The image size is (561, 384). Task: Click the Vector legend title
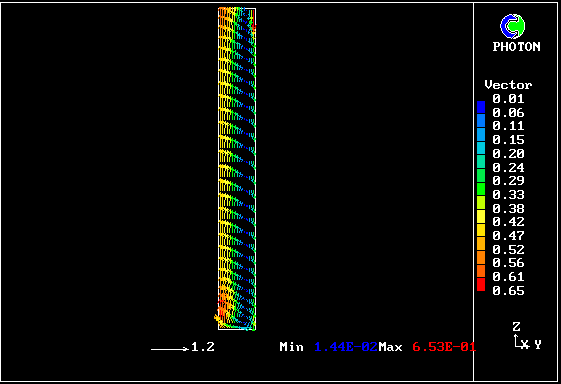pos(508,85)
